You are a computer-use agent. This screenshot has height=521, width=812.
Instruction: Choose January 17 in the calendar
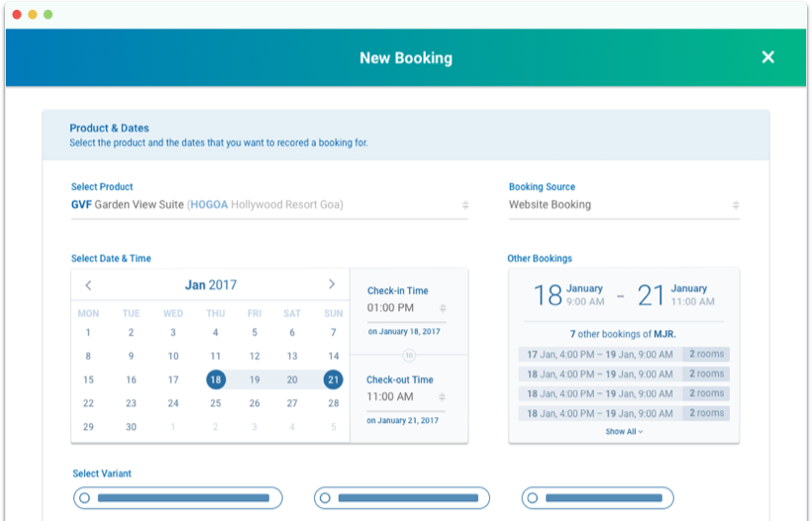click(173, 379)
